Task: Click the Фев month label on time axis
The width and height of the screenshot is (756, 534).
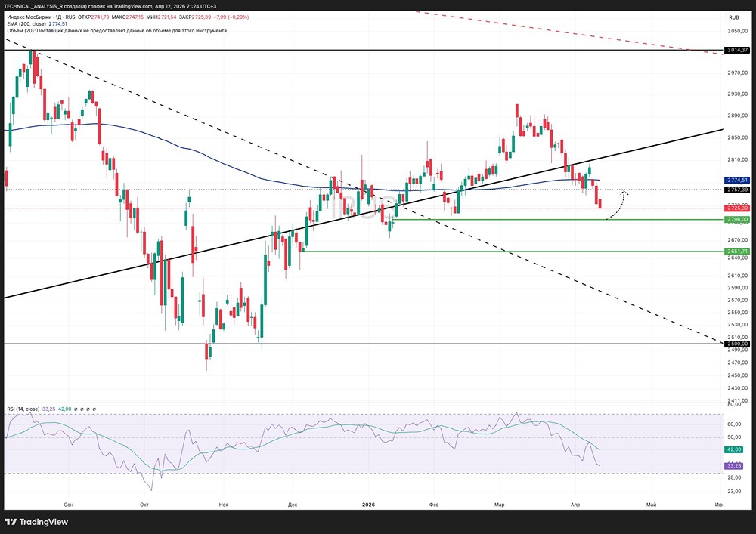Action: tap(434, 505)
